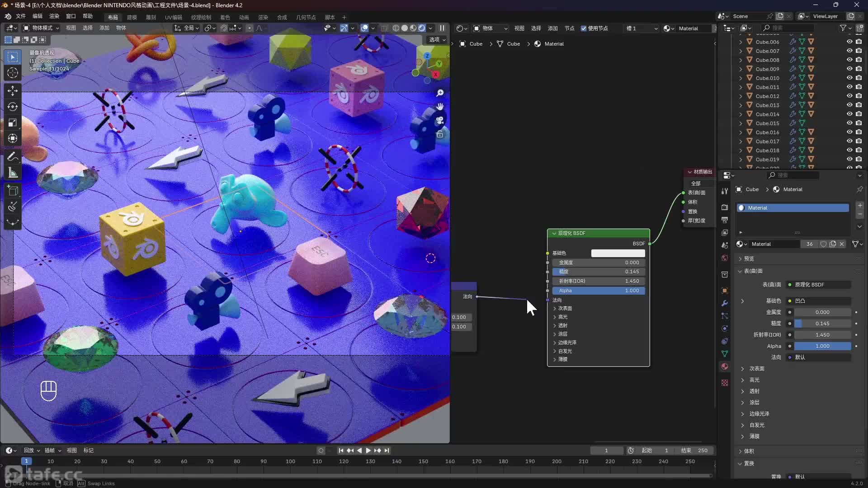Image resolution: width=868 pixels, height=488 pixels.
Task: Click the Select Box tool
Action: coord(13,57)
